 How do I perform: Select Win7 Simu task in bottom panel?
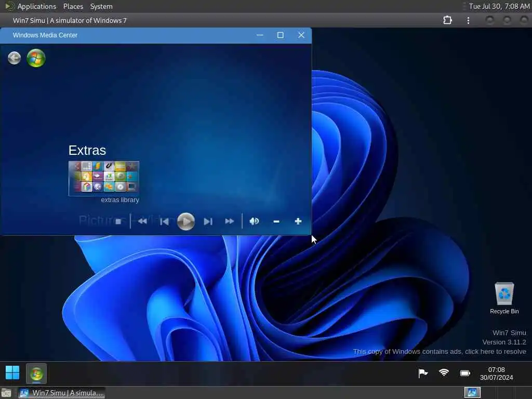tap(62, 393)
